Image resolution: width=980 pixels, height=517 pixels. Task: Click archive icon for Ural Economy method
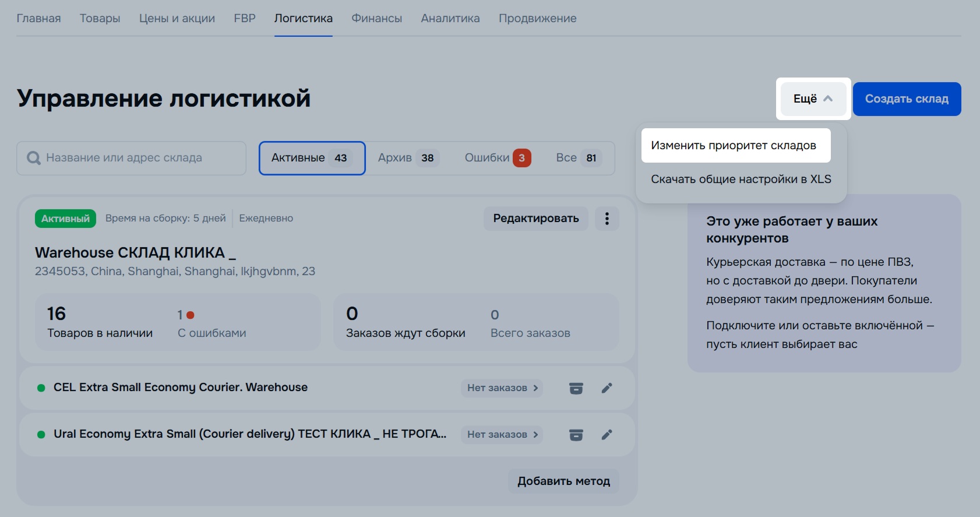tap(576, 435)
